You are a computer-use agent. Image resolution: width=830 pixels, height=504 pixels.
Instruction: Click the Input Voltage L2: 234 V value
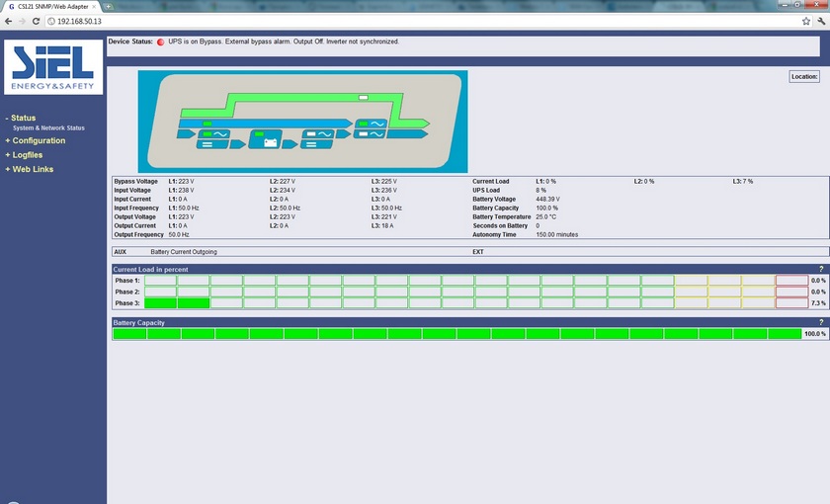click(x=283, y=190)
